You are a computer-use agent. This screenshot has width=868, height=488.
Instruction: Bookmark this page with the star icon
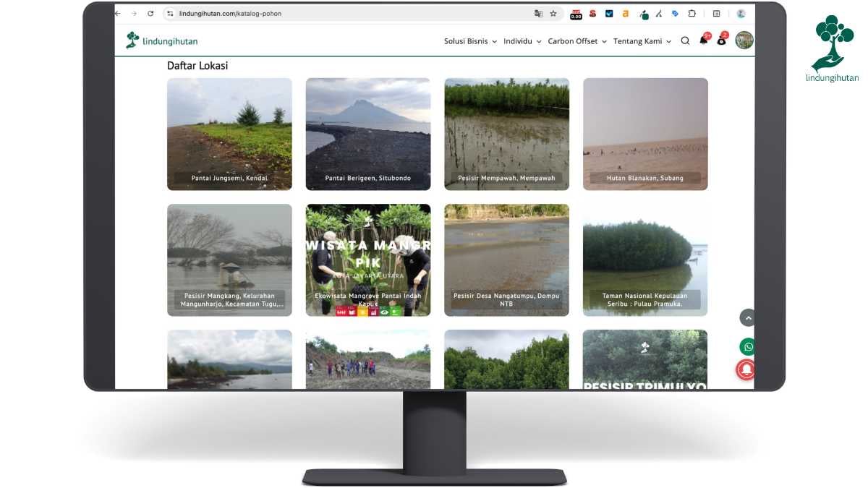click(x=553, y=13)
